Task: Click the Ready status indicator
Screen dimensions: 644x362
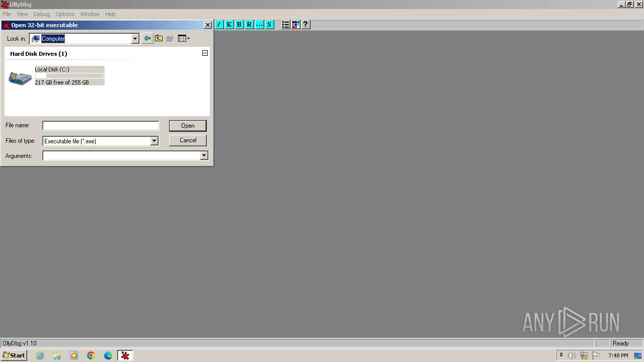Action: click(620, 343)
